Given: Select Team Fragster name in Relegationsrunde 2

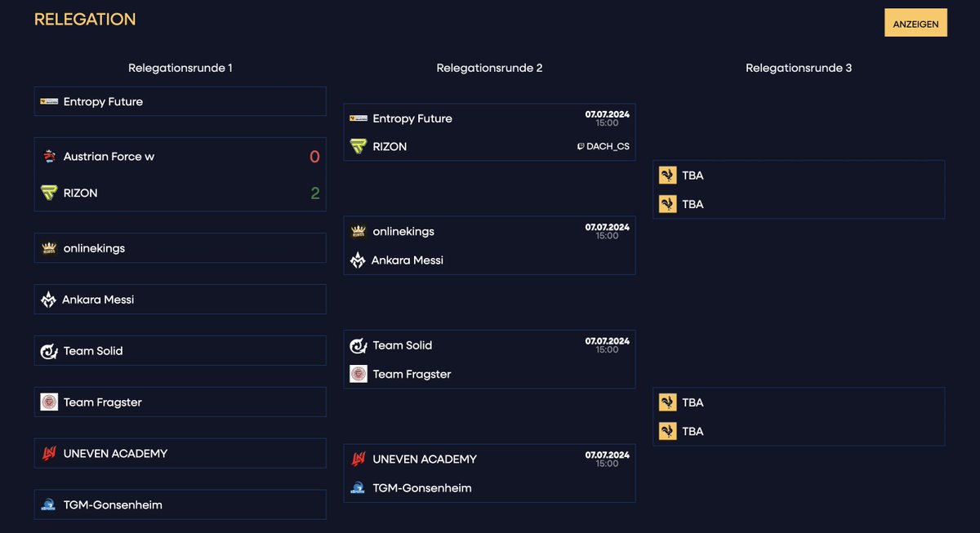Looking at the screenshot, I should [x=412, y=374].
